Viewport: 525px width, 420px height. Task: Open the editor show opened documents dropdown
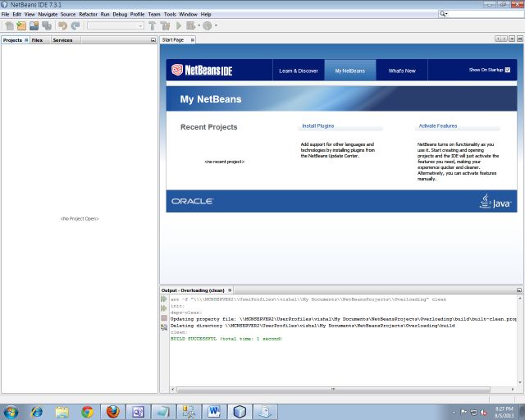point(512,39)
